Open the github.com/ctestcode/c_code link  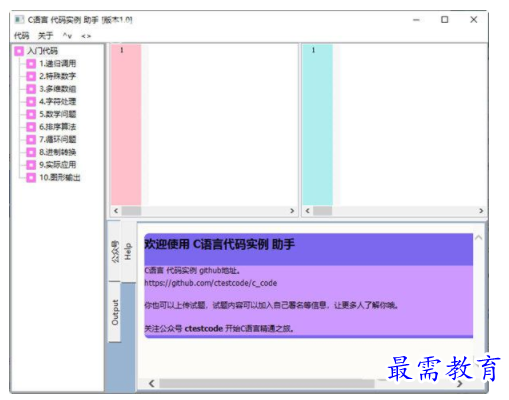click(x=211, y=283)
